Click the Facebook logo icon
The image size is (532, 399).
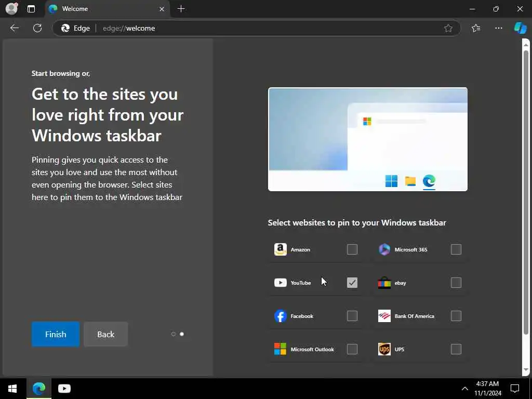pyautogui.click(x=280, y=316)
